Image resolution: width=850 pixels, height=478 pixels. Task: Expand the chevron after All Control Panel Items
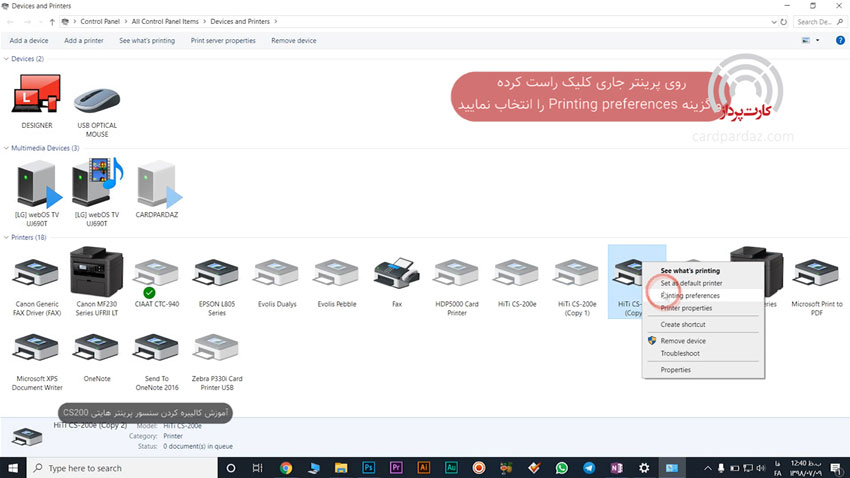(x=204, y=22)
